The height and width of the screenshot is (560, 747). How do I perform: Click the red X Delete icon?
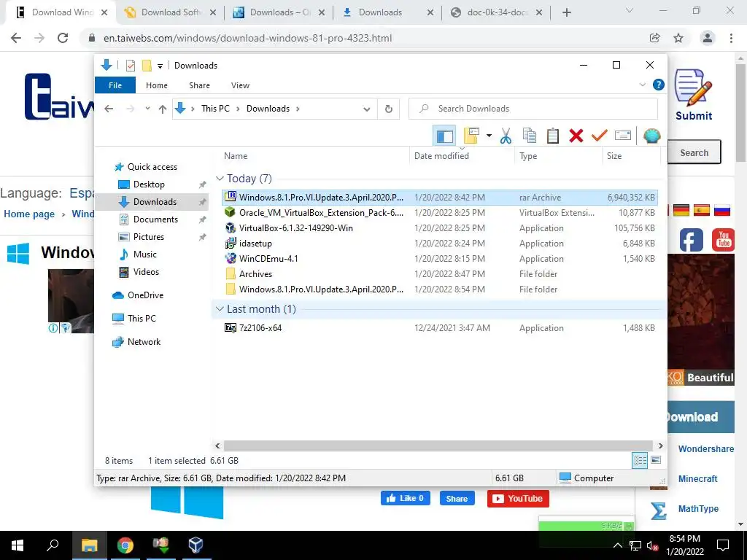pos(576,136)
